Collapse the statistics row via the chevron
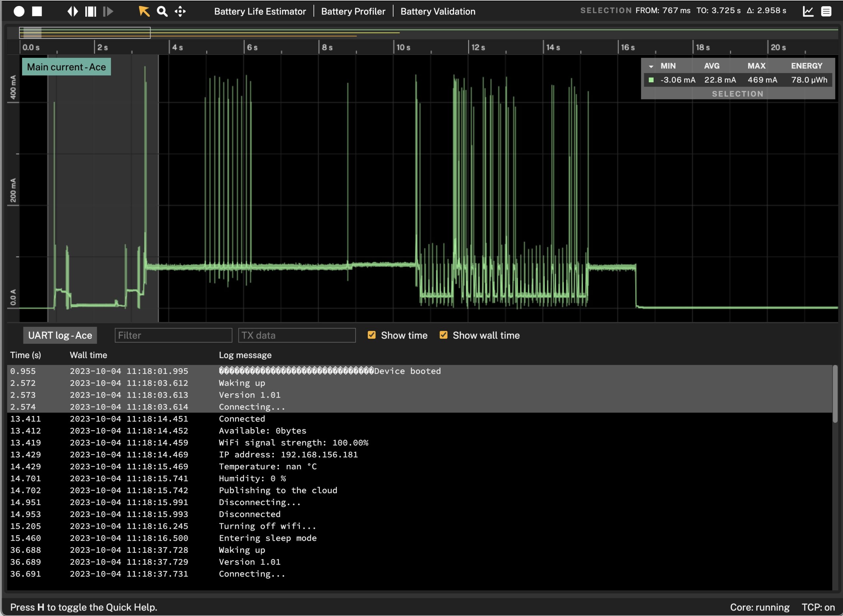Screen dimensions: 843x616 652,66
